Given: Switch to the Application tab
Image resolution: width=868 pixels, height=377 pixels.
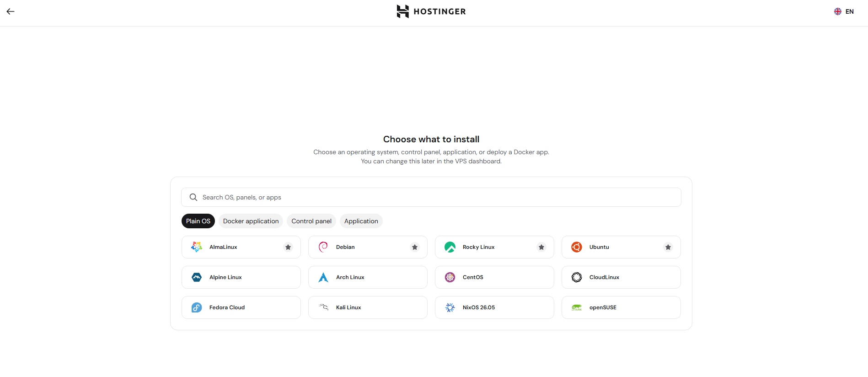Looking at the screenshot, I should (361, 221).
